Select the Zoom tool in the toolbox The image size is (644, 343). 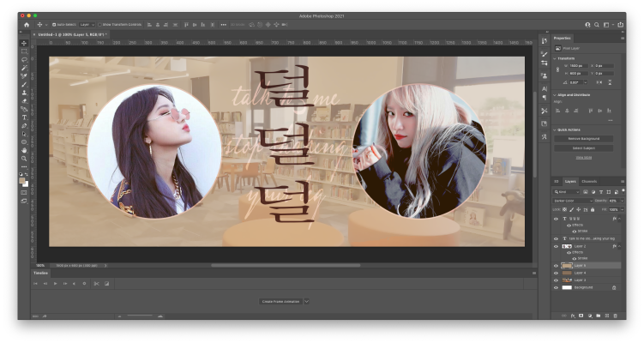(24, 159)
